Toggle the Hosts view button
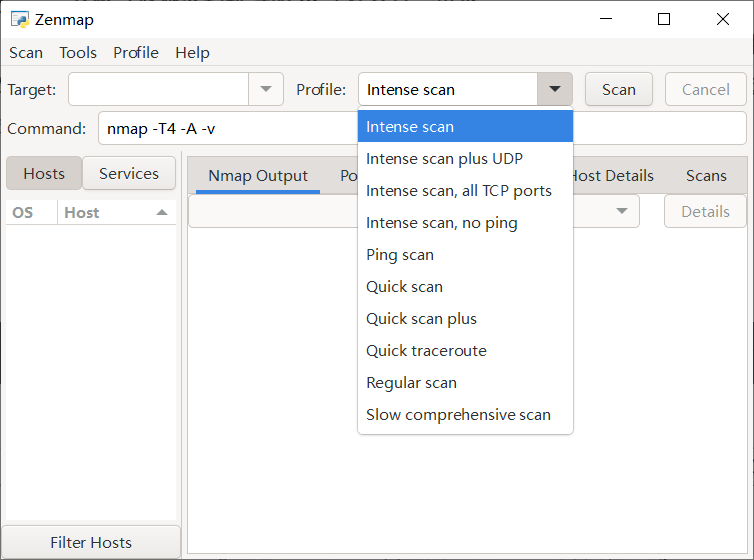Image resolution: width=754 pixels, height=560 pixels. pos(44,174)
